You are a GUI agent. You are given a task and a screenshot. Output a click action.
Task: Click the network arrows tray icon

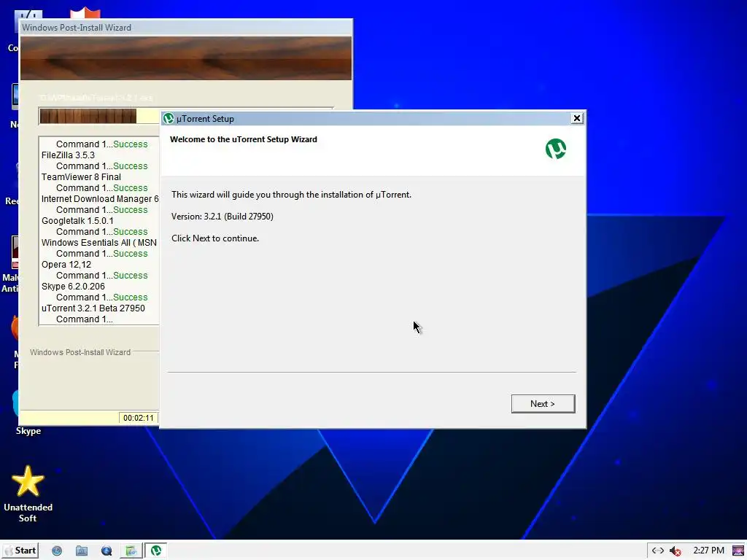point(658,551)
